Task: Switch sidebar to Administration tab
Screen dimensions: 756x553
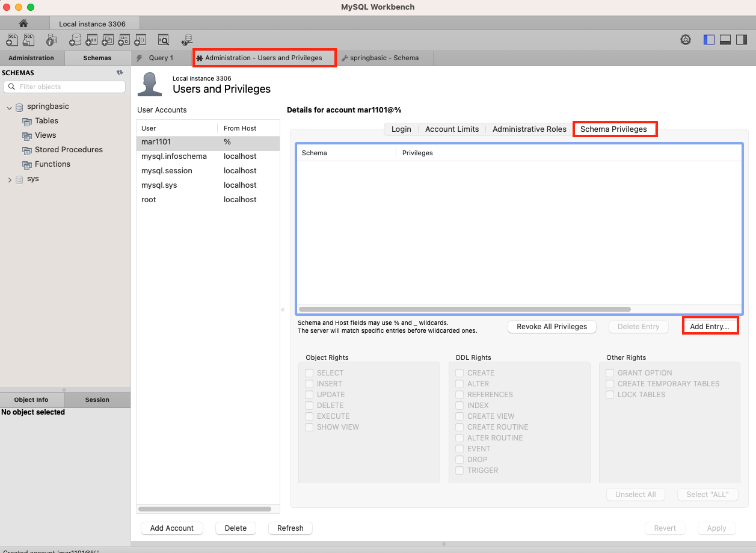Action: [32, 58]
